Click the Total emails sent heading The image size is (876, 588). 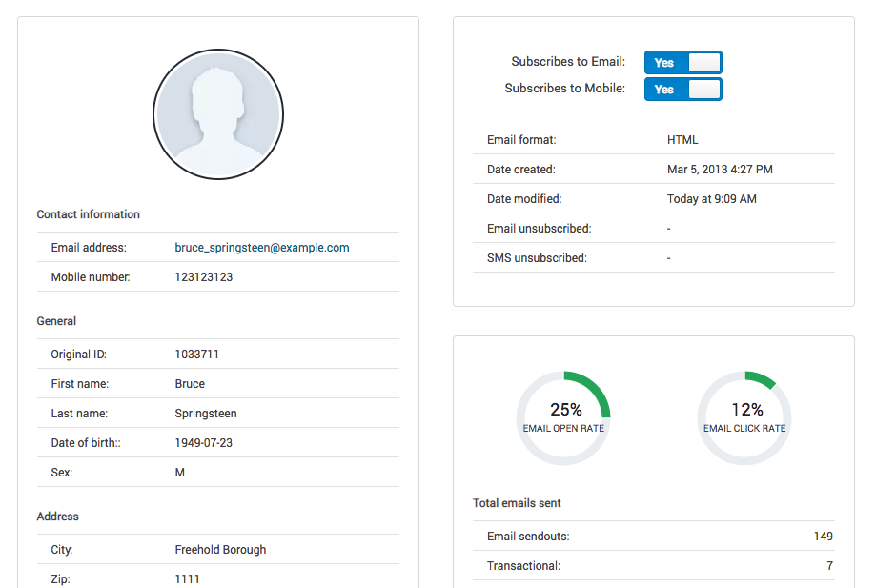pos(517,503)
